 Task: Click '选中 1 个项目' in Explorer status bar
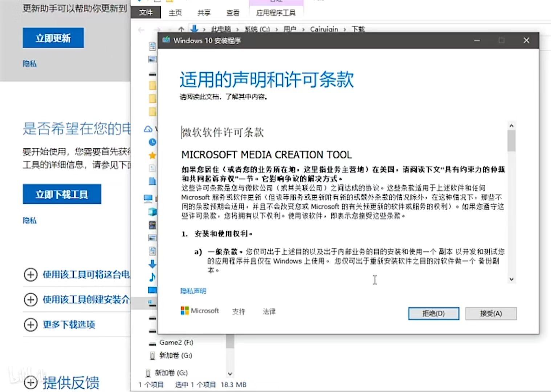click(x=195, y=385)
